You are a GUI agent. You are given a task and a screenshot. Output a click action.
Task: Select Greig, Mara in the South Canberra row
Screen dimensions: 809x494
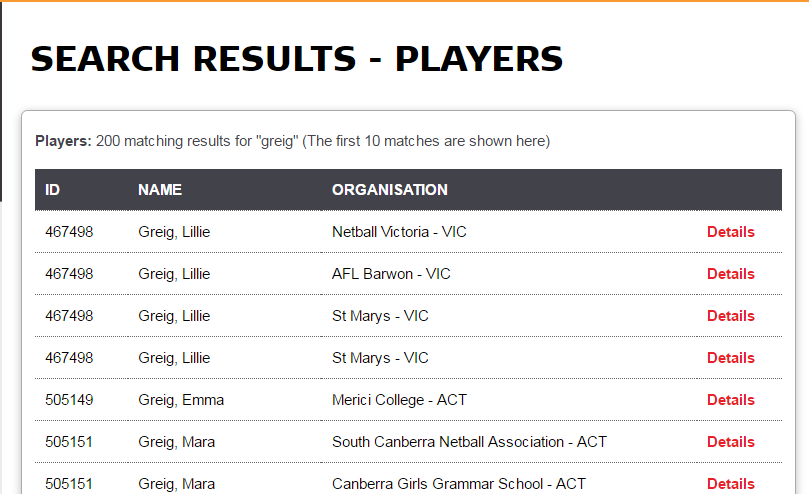pos(176,442)
